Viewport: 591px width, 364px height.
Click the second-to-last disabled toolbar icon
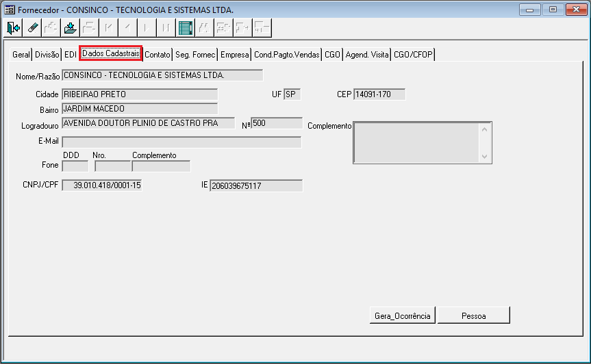coord(242,28)
